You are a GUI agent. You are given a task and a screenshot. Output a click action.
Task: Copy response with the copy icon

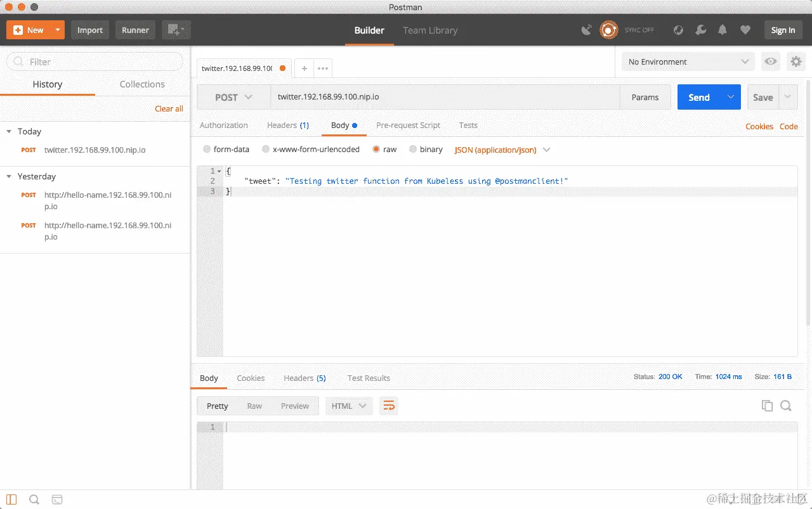click(x=767, y=406)
